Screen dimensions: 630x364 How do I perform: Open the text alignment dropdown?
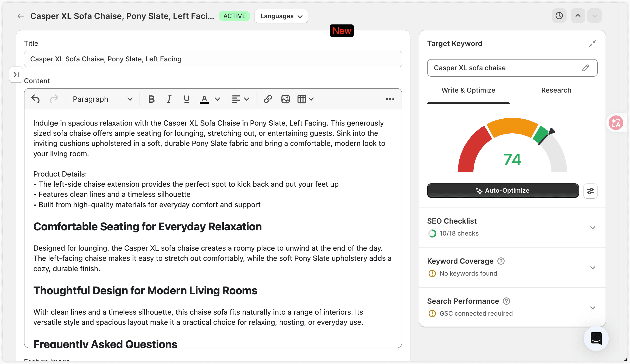pos(240,99)
